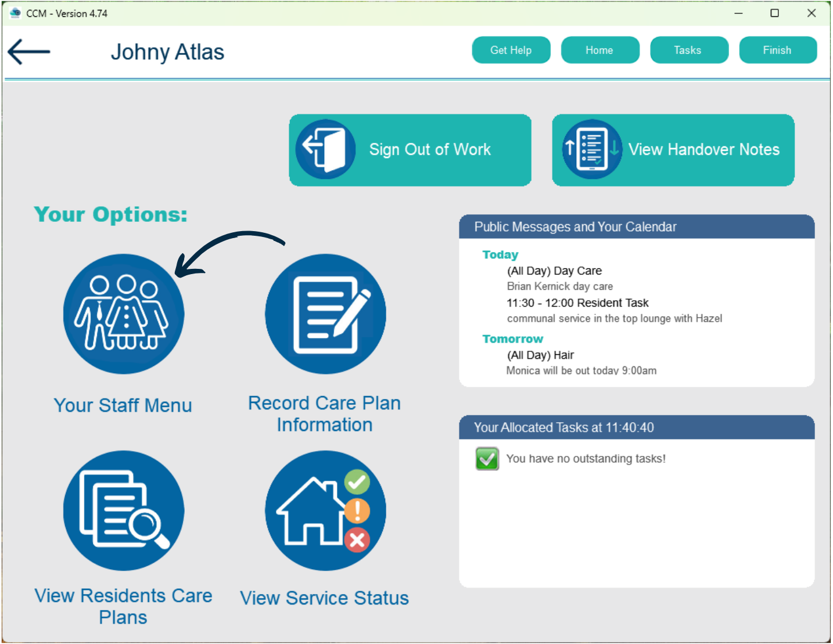Click the View Handover Notes label

pos(704,149)
